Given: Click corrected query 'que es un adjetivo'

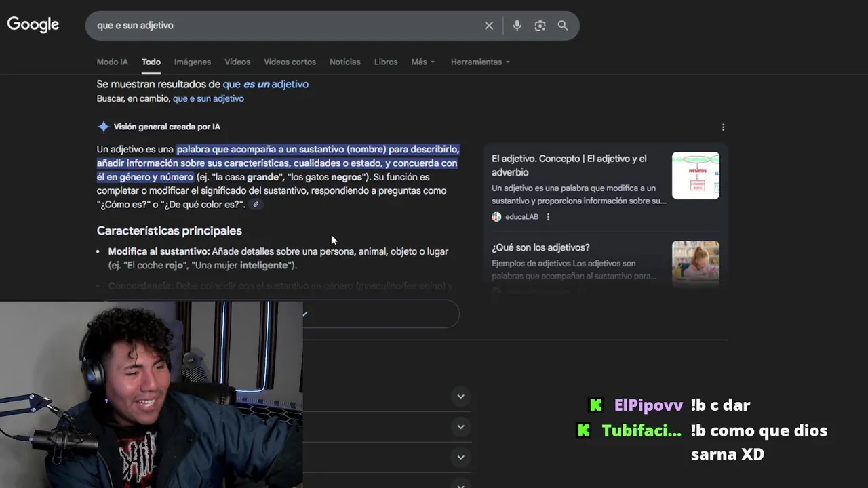Looking at the screenshot, I should click(266, 84).
